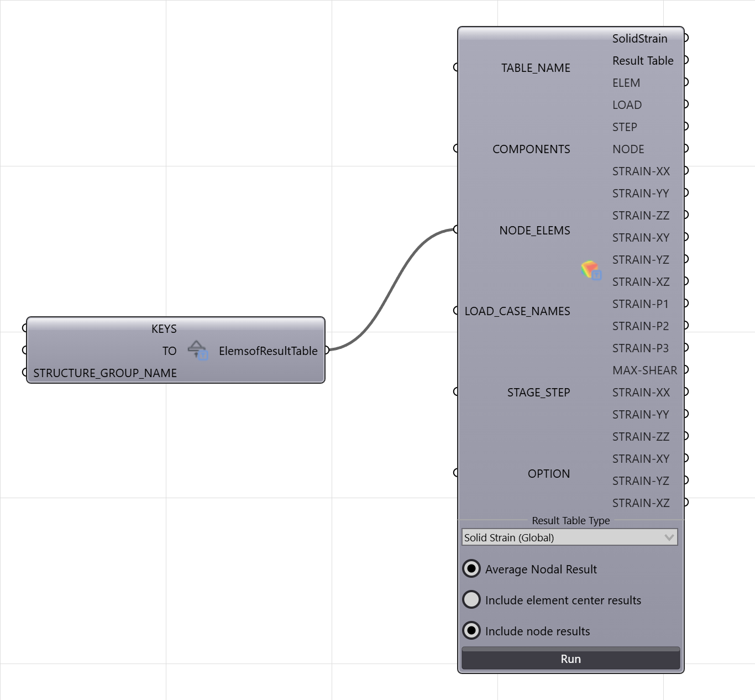755x700 pixels.
Task: Click the KEYS input label
Action: [164, 329]
